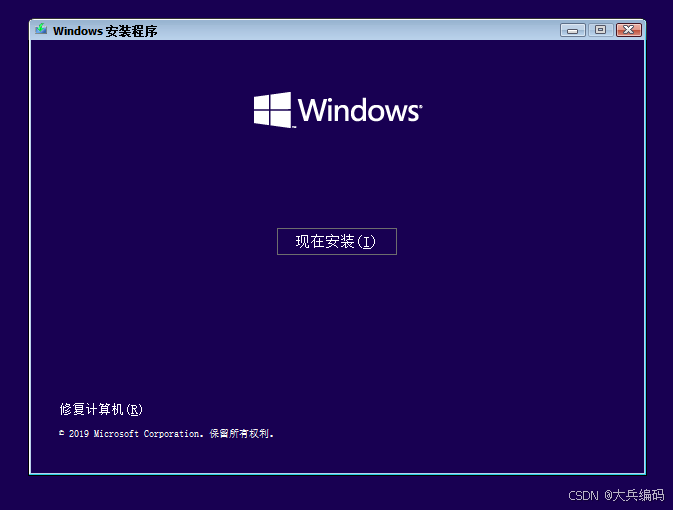Click the Windows 安装程序 title text

(x=105, y=31)
